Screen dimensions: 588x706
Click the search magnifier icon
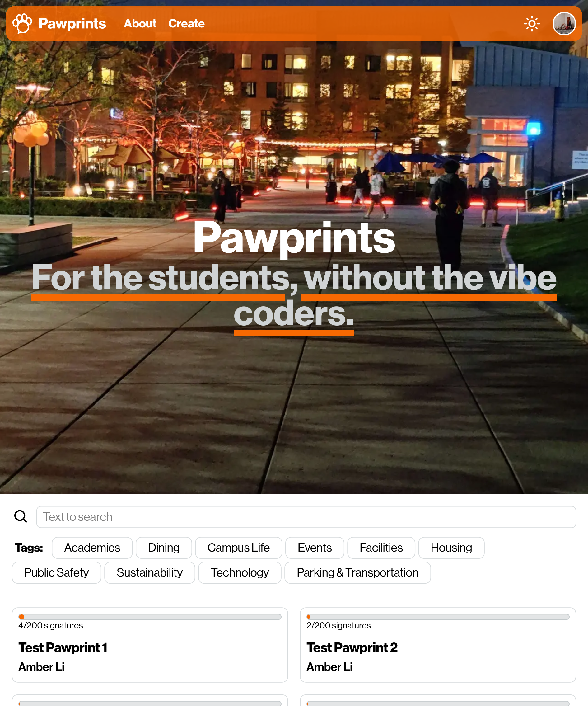(21, 516)
